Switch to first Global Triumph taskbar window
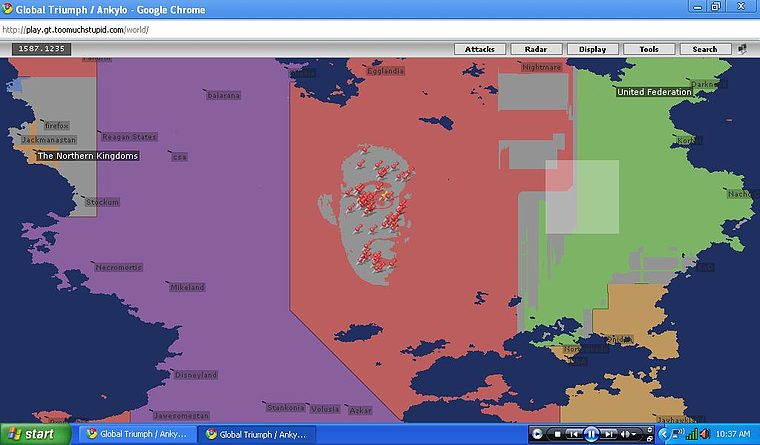Screen dimensions: 760x445 click(x=138, y=434)
